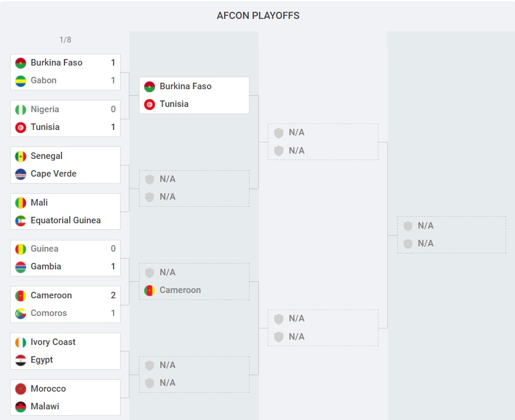Click the AFCON PLAYOFFS title

[x=258, y=15]
